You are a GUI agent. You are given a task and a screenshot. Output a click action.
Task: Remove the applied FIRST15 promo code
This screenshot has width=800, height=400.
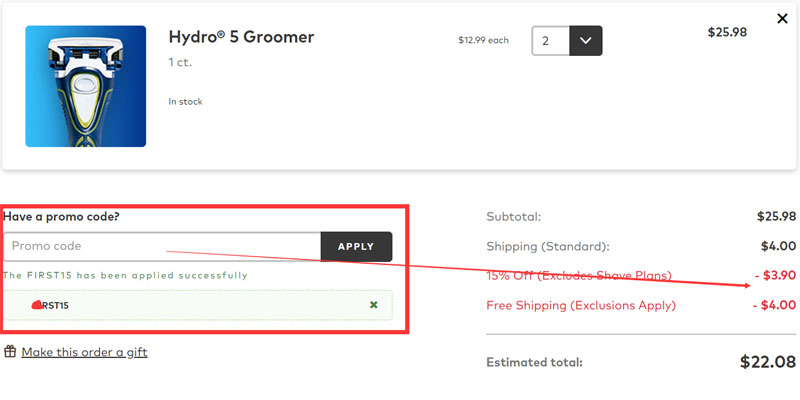point(374,304)
